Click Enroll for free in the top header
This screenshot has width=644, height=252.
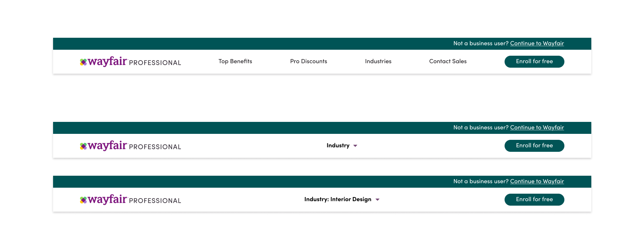pyautogui.click(x=534, y=62)
